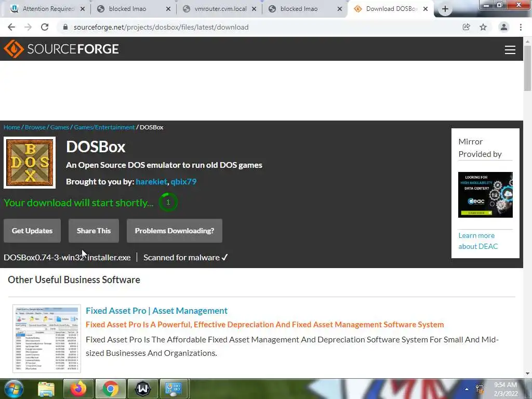Screen dimensions: 532x399
Task: Open the Learn more about DEAC link
Action: (478, 241)
